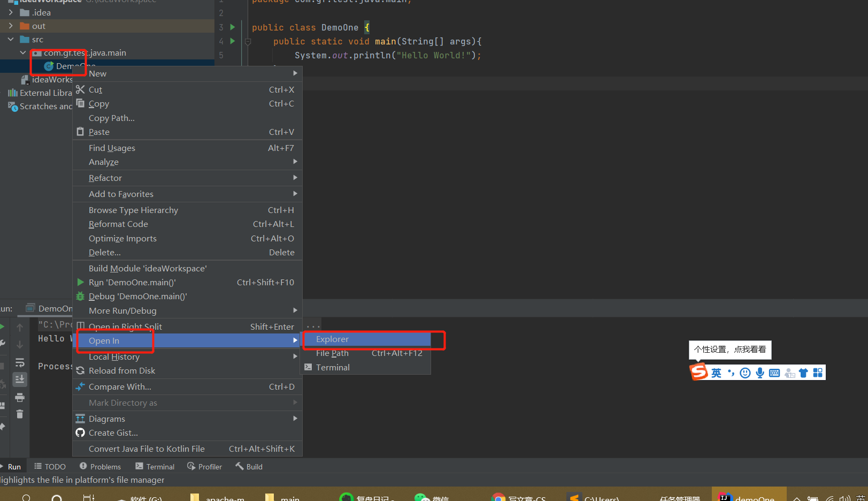This screenshot has height=501, width=868.
Task: Click the print icon in Run console
Action: click(20, 397)
